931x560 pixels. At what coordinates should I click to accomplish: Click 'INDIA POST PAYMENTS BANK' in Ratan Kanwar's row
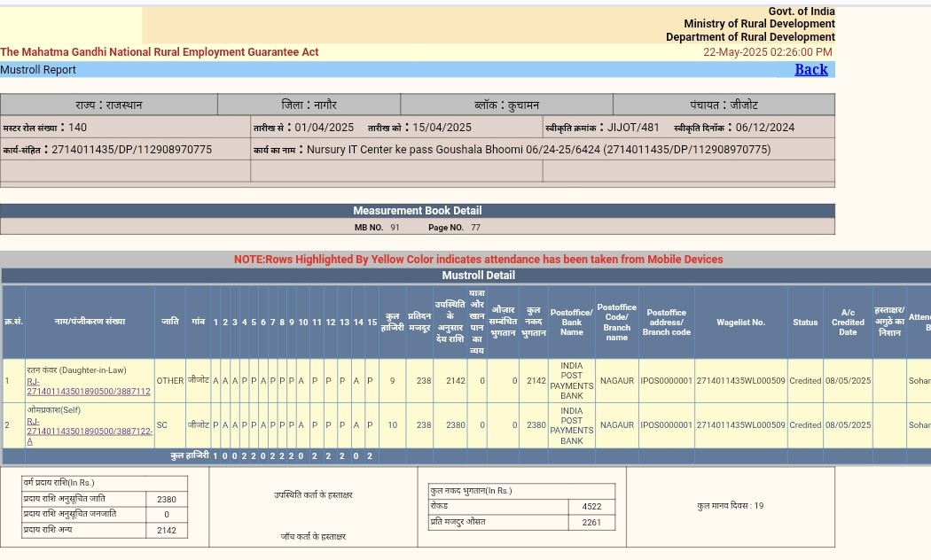pos(572,381)
